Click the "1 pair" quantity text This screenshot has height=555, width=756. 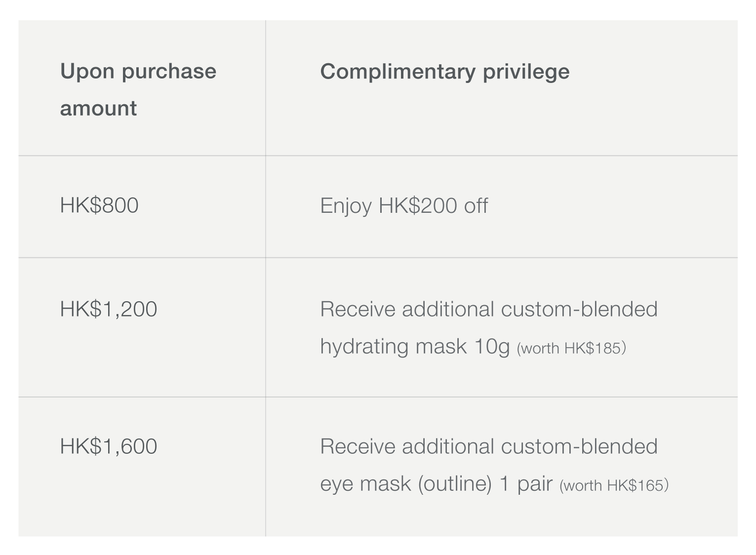(526, 483)
